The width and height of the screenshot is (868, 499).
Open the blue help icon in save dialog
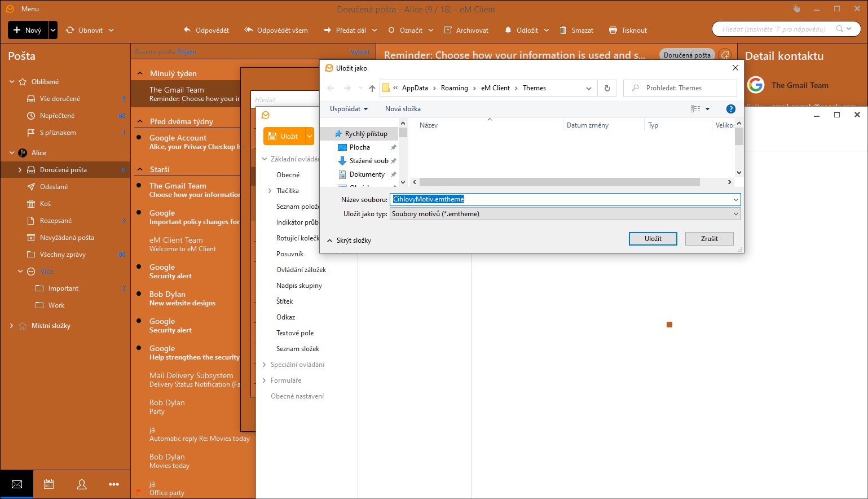731,109
